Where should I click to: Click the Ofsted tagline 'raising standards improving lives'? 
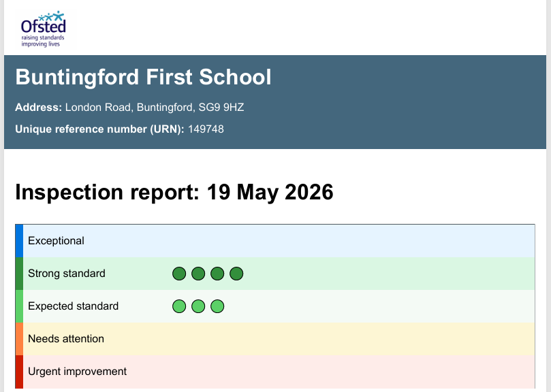(43, 41)
